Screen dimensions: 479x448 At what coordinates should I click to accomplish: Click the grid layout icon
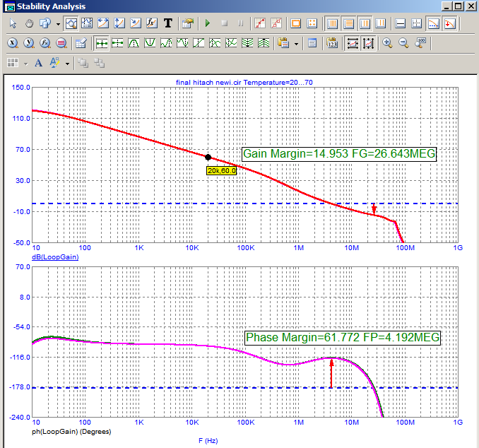[13, 63]
